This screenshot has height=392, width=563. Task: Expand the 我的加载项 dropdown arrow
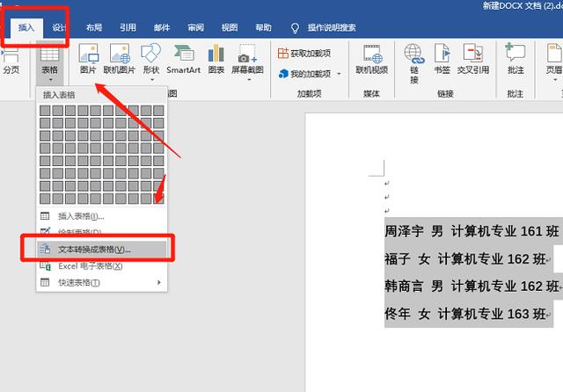[339, 74]
